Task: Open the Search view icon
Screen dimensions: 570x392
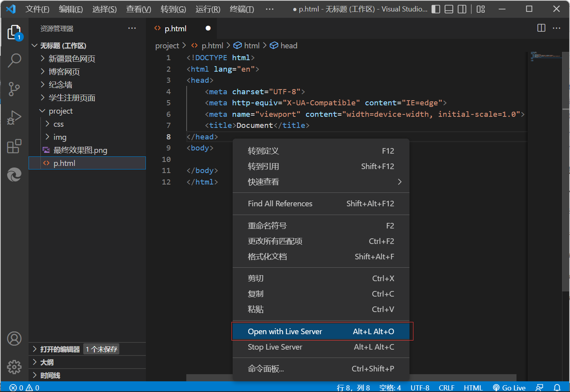Action: click(15, 60)
